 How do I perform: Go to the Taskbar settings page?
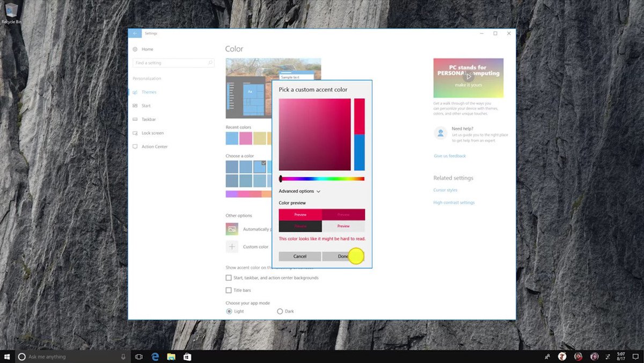(149, 119)
